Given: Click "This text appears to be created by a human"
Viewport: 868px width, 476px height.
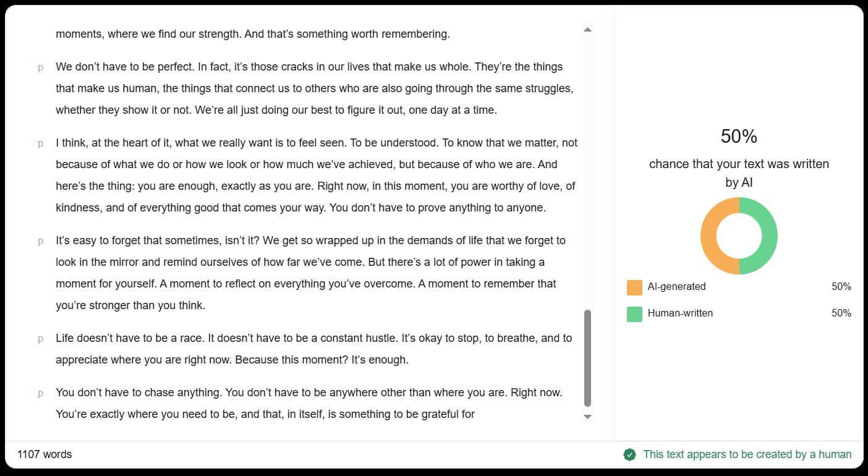Looking at the screenshot, I should [747, 454].
